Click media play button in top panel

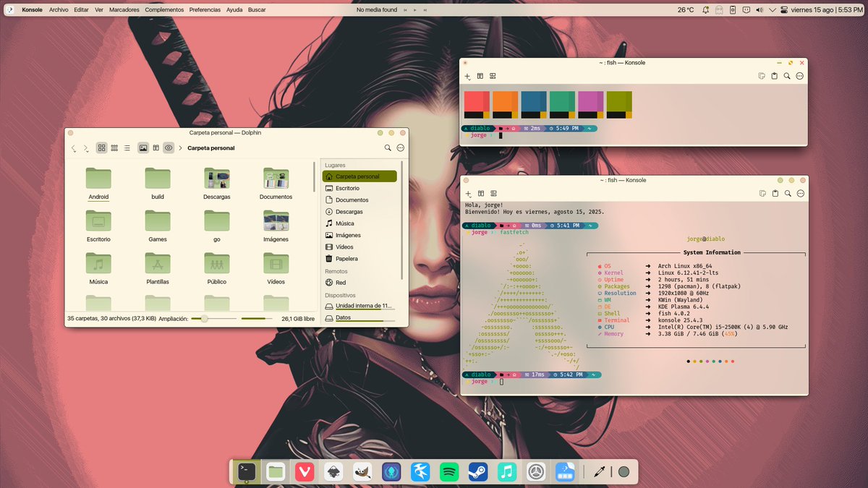415,10
